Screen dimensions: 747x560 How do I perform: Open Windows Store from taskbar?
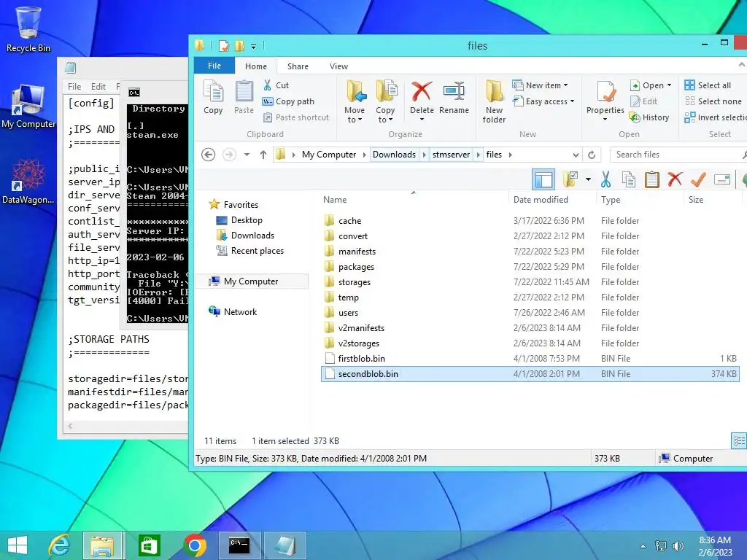(149, 545)
